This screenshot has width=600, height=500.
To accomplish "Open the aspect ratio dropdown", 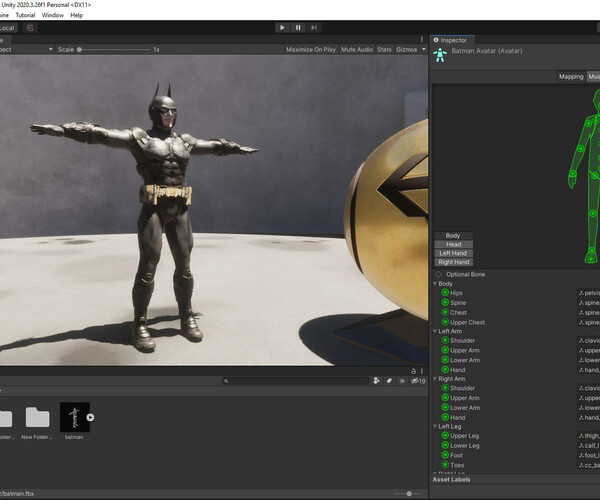I will 26,49.
